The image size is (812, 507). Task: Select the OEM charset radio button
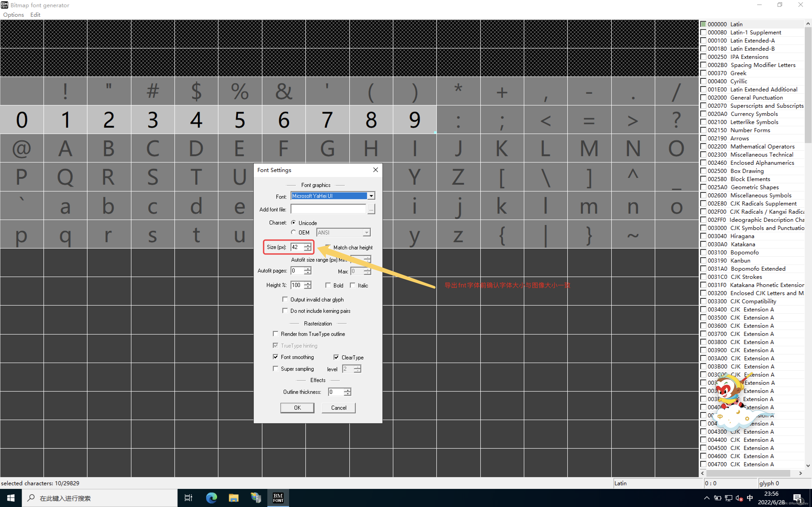coord(294,232)
